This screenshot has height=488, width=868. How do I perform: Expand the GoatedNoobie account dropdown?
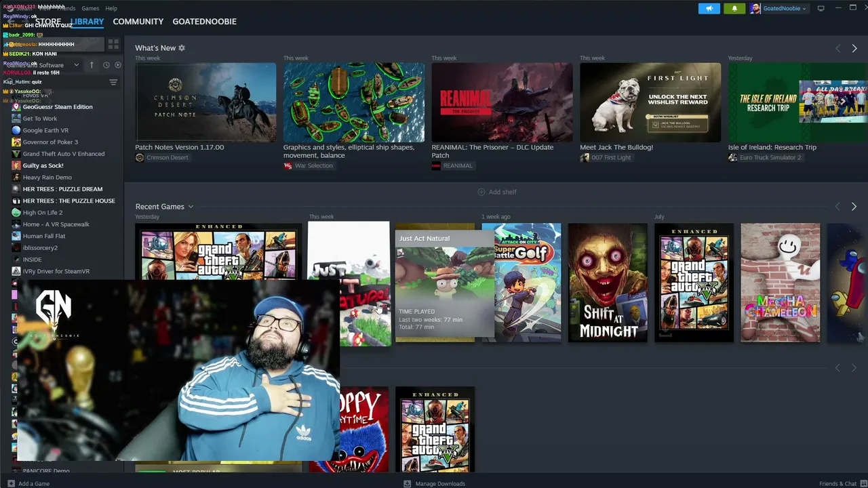click(804, 9)
